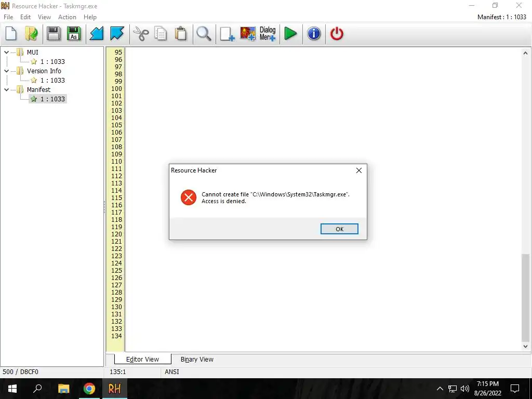Click line number 134 in the gutter

tap(116, 336)
